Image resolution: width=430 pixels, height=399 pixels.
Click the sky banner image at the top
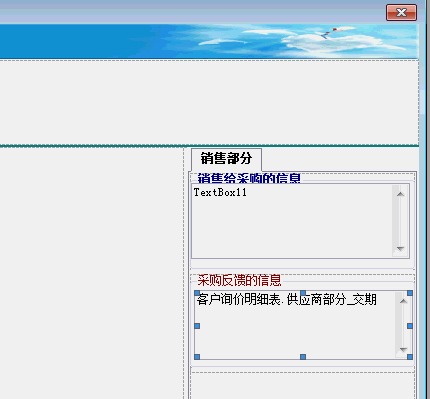[209, 41]
